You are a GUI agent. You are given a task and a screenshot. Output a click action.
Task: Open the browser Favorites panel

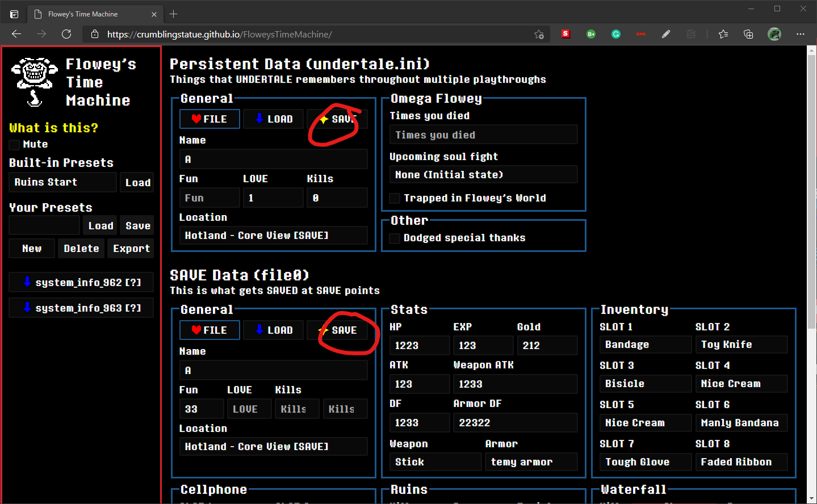[723, 34]
